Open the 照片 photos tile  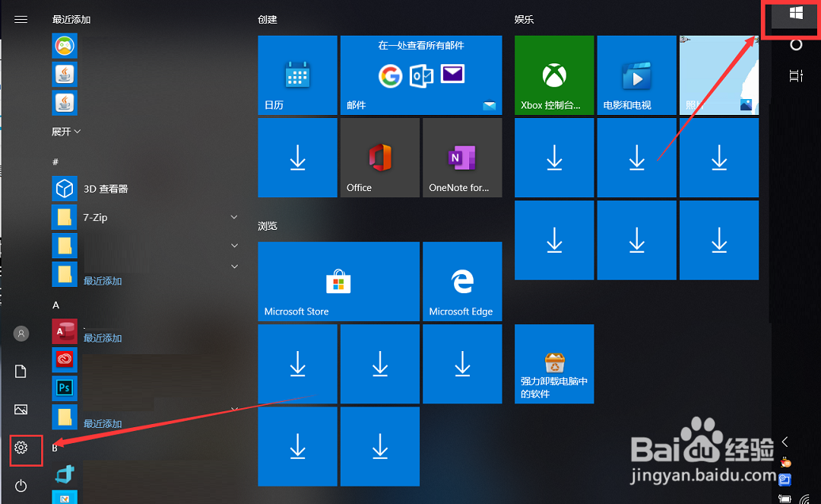point(719,74)
